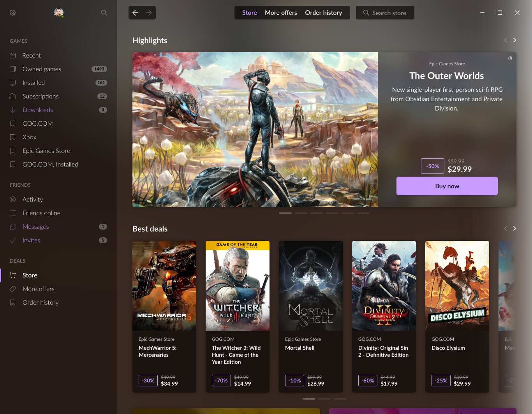Switch to the More offers tab
Screen dimensions: 532x414
tap(281, 13)
